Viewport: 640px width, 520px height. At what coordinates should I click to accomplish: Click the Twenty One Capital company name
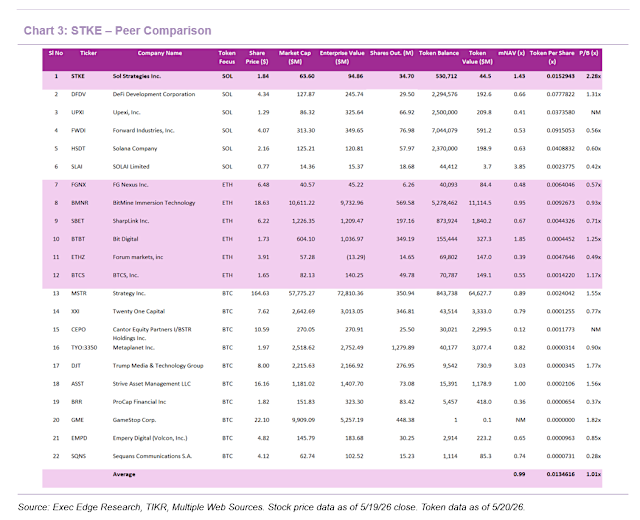click(139, 311)
